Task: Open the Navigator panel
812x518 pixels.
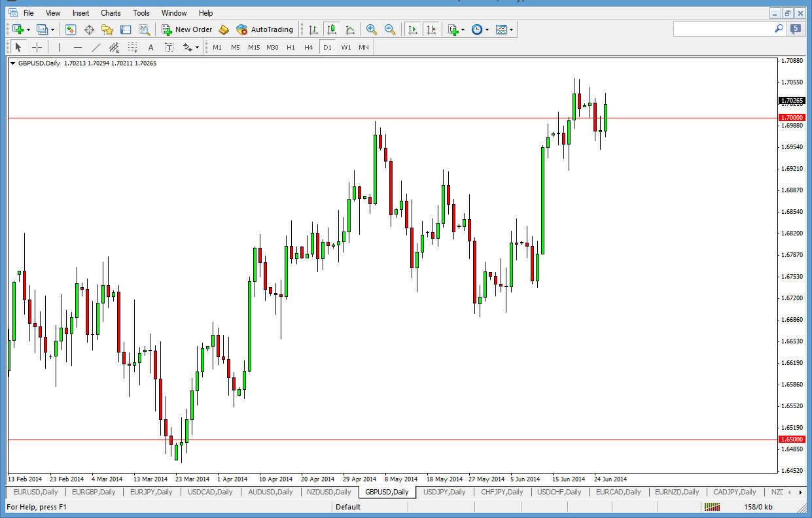Action: [x=107, y=29]
